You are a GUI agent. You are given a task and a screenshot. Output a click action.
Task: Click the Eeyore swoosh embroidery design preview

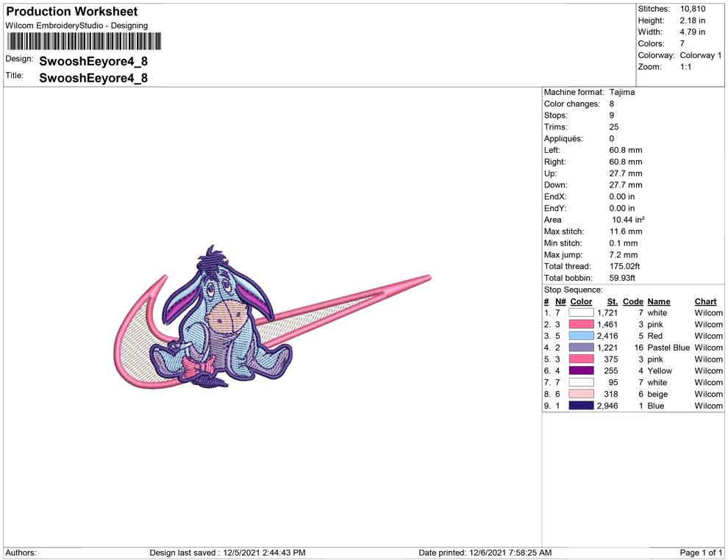coord(273,317)
